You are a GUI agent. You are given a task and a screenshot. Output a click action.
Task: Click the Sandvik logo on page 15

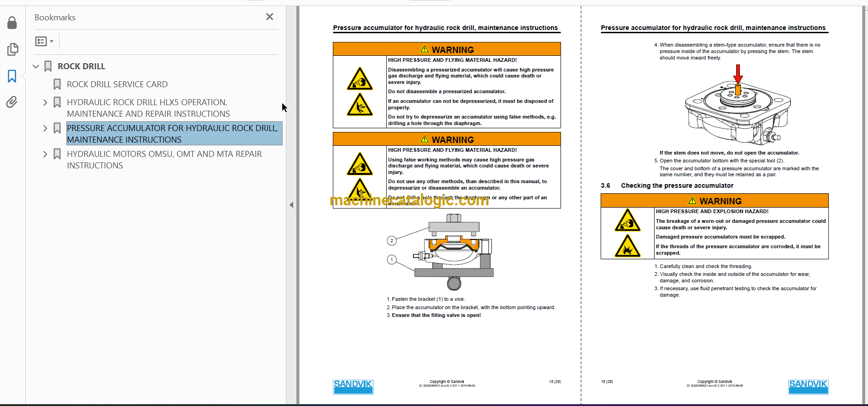(353, 387)
